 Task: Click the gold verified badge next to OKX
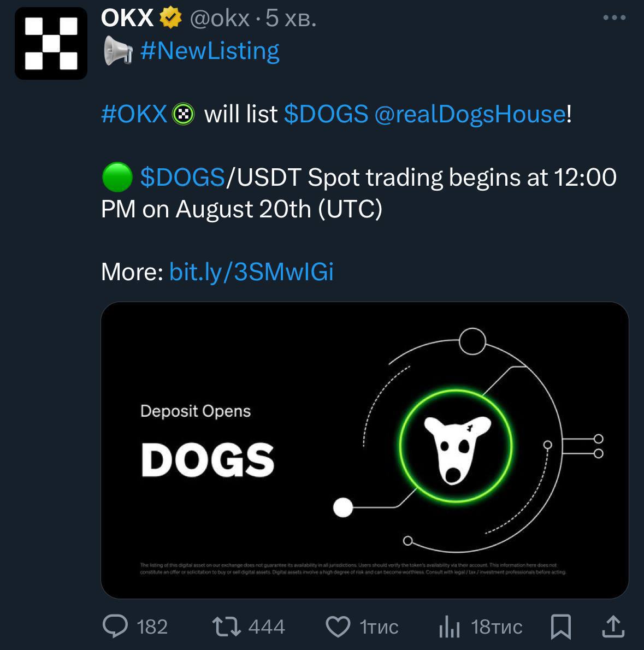coord(170,19)
